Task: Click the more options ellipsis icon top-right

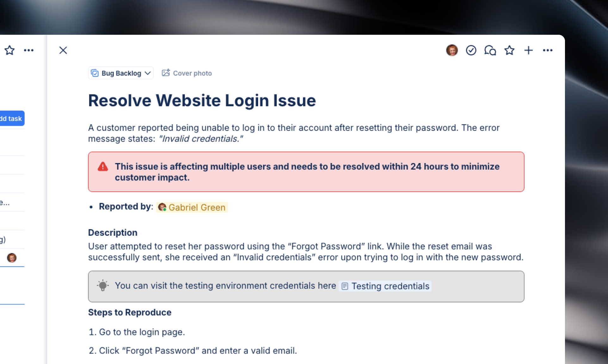Action: pos(548,50)
